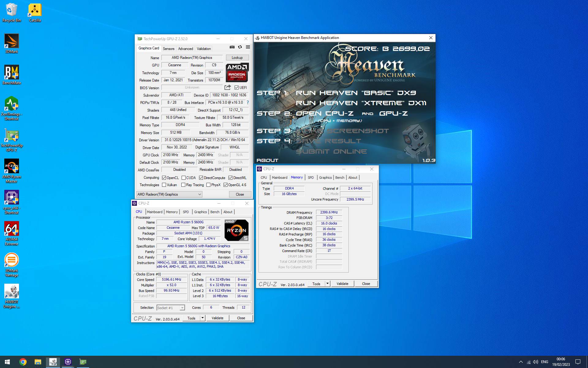Switch to Advanced tab in GPU-Z
This screenshot has height=368, width=588.
pos(186,49)
